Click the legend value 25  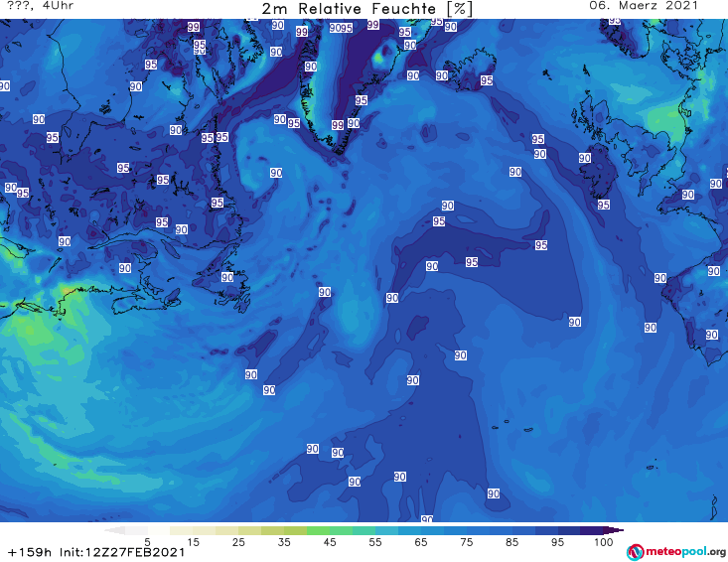(238, 542)
